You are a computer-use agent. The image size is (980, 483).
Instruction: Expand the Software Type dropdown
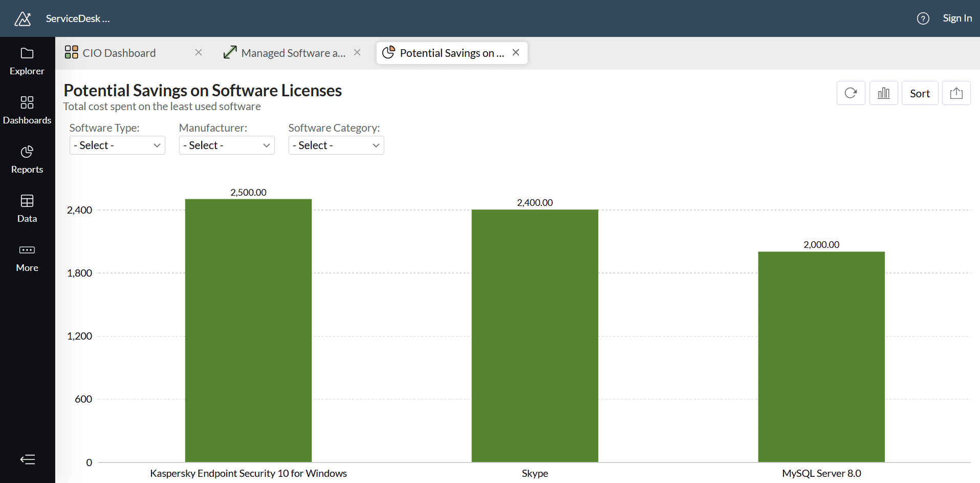117,145
